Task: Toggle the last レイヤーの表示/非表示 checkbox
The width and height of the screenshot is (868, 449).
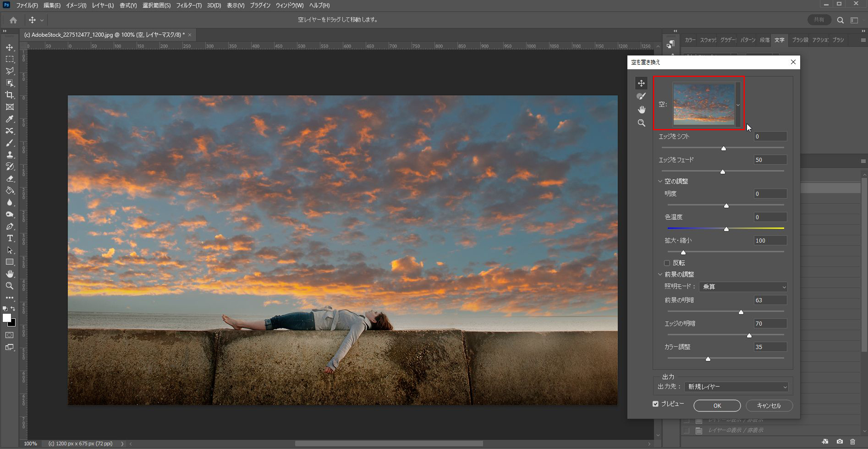Action: pos(686,431)
